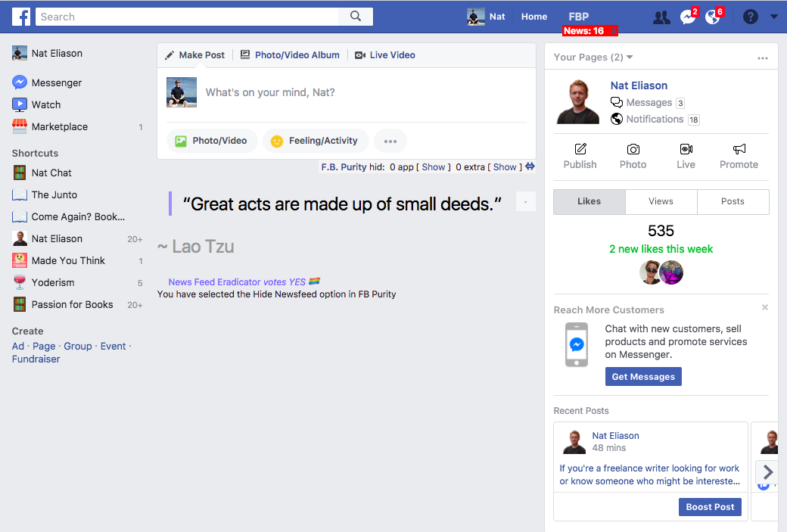
Task: Click the red News: 16 badge
Action: tap(589, 30)
